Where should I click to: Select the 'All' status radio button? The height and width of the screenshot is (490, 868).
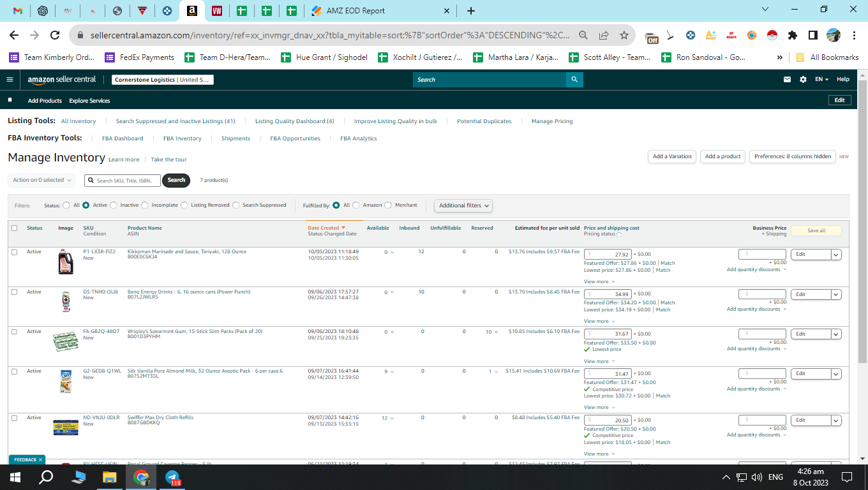66,205
